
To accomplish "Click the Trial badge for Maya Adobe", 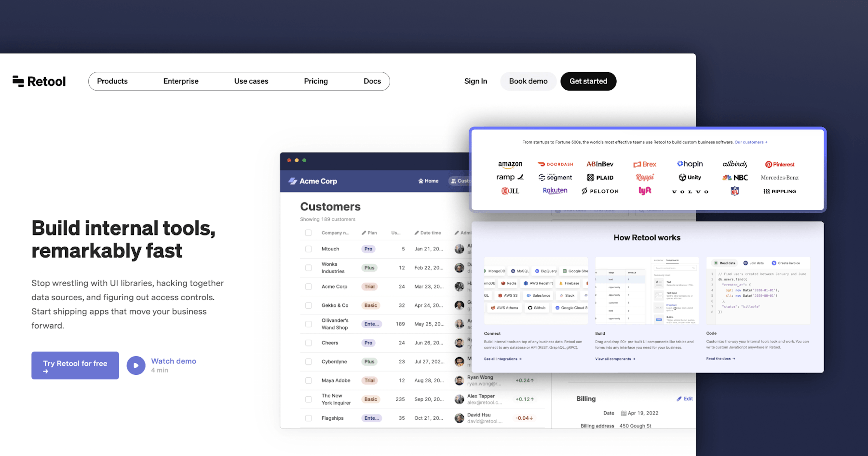I will 369,380.
